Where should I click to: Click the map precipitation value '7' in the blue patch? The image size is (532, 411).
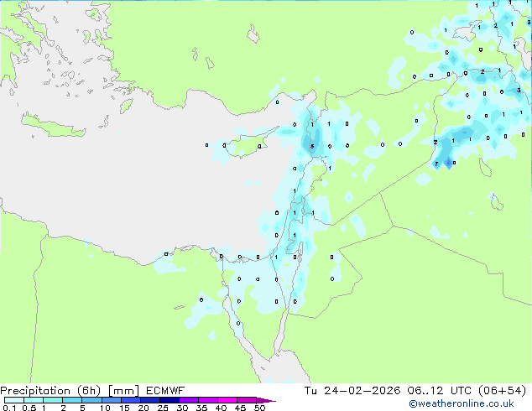click(x=436, y=164)
